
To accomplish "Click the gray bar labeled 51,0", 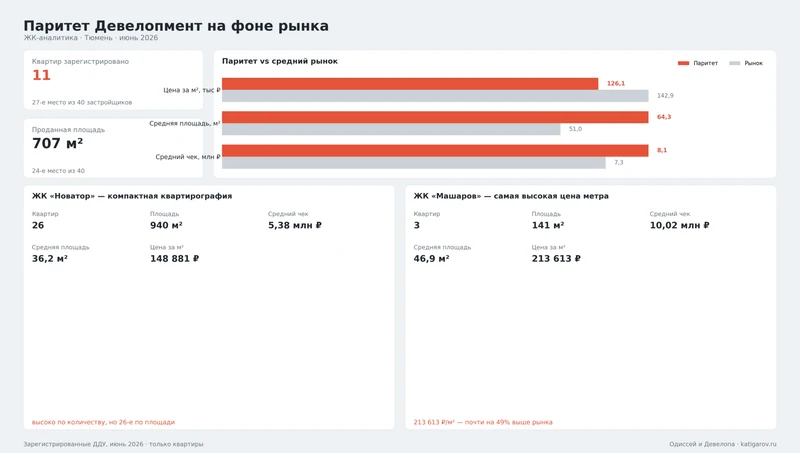I will pos(391,129).
